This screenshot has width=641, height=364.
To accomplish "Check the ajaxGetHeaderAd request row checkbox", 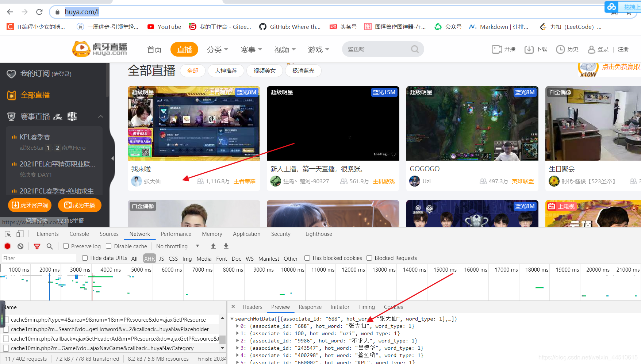I will (x=6, y=339).
